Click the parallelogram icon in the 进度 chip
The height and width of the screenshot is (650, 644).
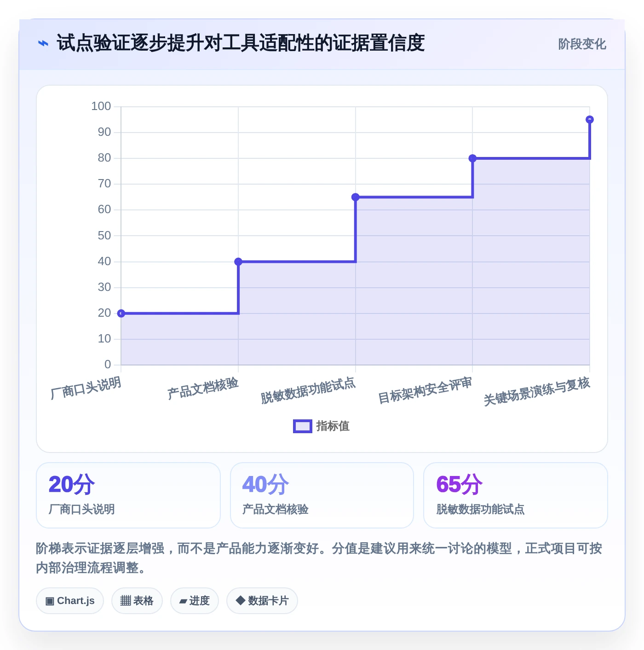click(x=183, y=601)
